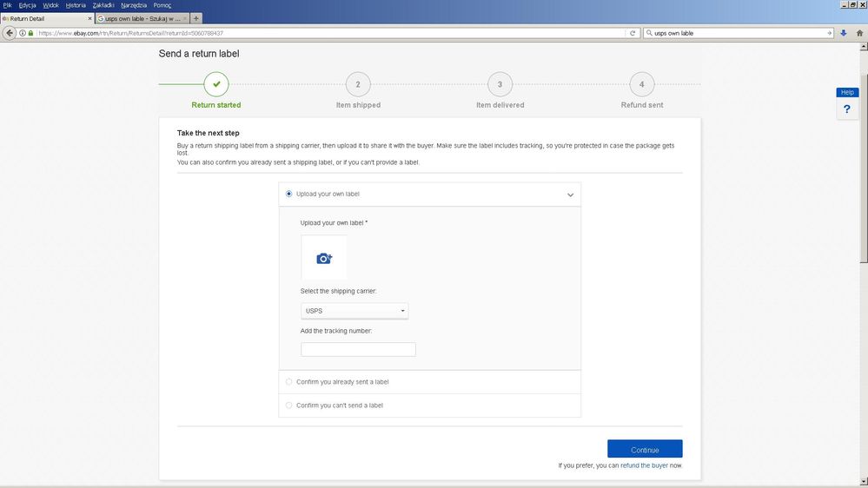Select Confirm you already sent a label
This screenshot has width=868, height=488.
[289, 382]
